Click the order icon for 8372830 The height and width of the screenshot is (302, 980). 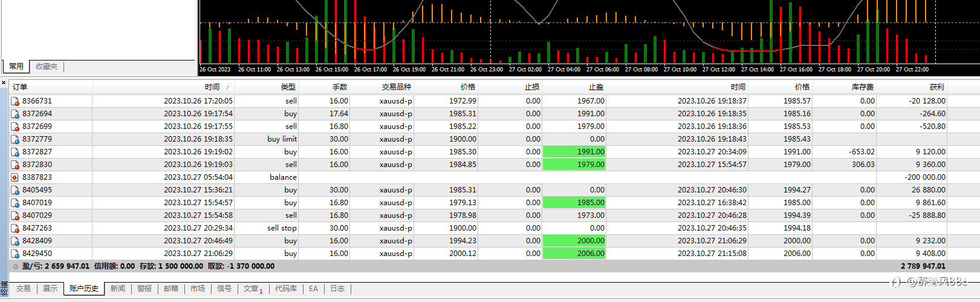pyautogui.click(x=15, y=165)
